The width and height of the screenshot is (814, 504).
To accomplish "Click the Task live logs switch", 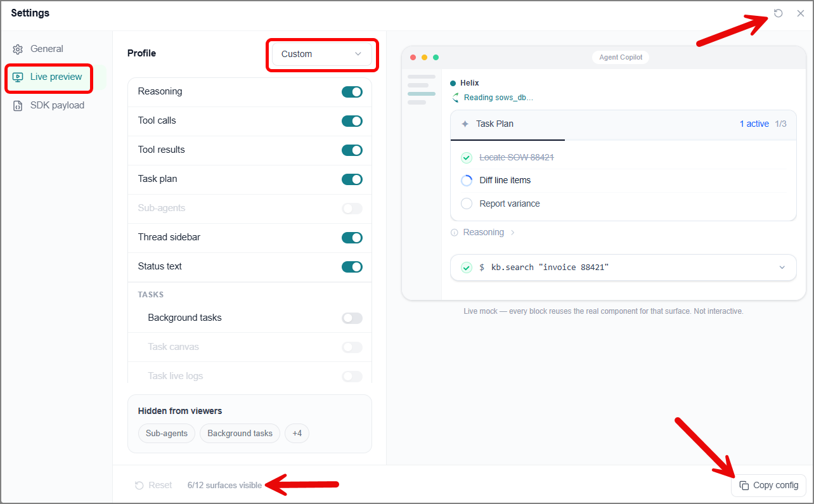I will coord(352,377).
